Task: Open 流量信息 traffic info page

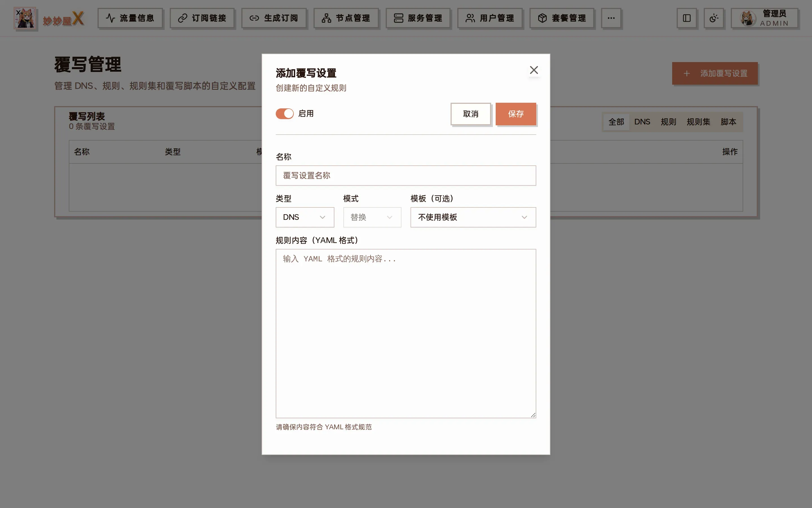Action: [x=130, y=18]
